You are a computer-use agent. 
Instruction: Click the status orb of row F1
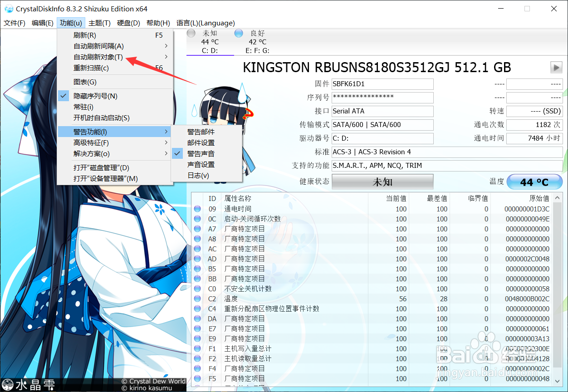coord(197,349)
